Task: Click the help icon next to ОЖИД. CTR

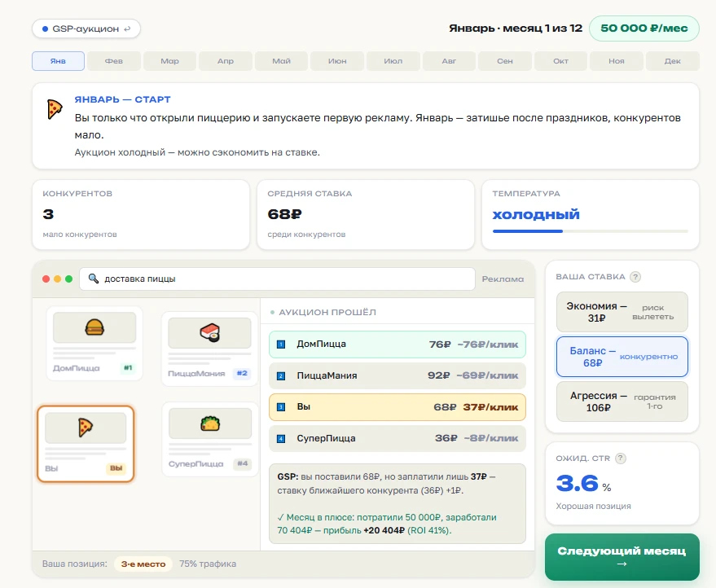Action: (x=621, y=458)
